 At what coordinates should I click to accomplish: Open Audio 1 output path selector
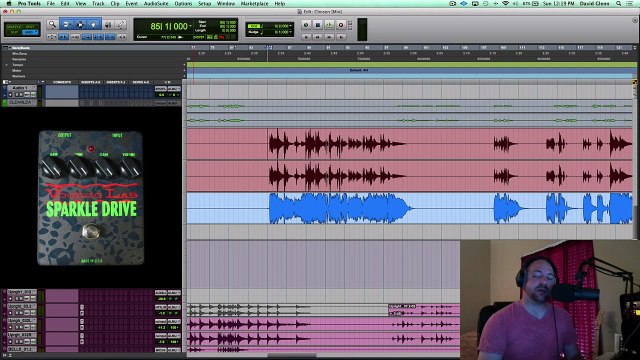click(174, 88)
